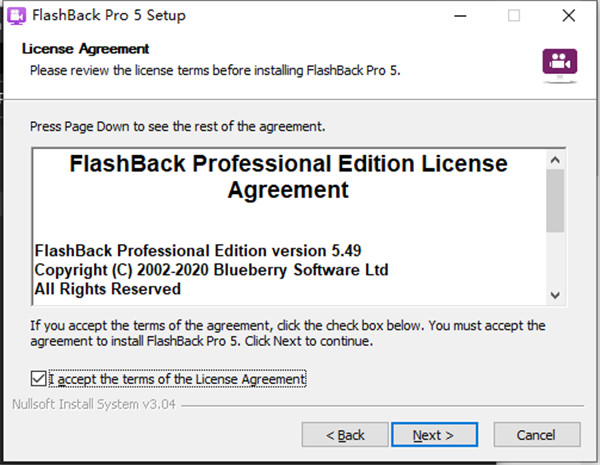Go back with the "< Back" button
The image size is (600, 465).
(x=347, y=435)
